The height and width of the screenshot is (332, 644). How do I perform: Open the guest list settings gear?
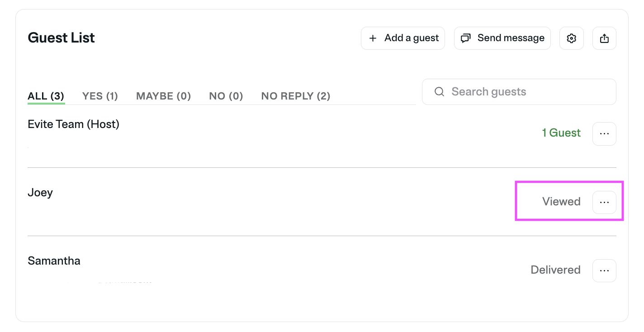point(571,38)
